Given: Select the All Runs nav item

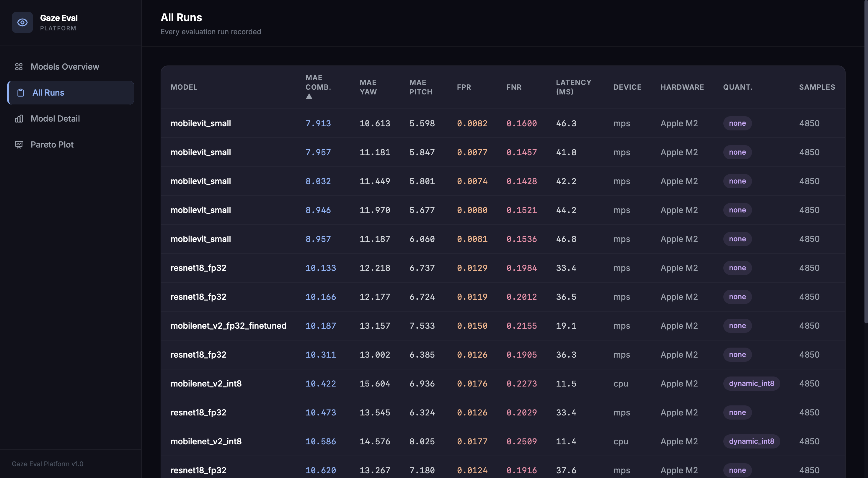Looking at the screenshot, I should pos(71,93).
